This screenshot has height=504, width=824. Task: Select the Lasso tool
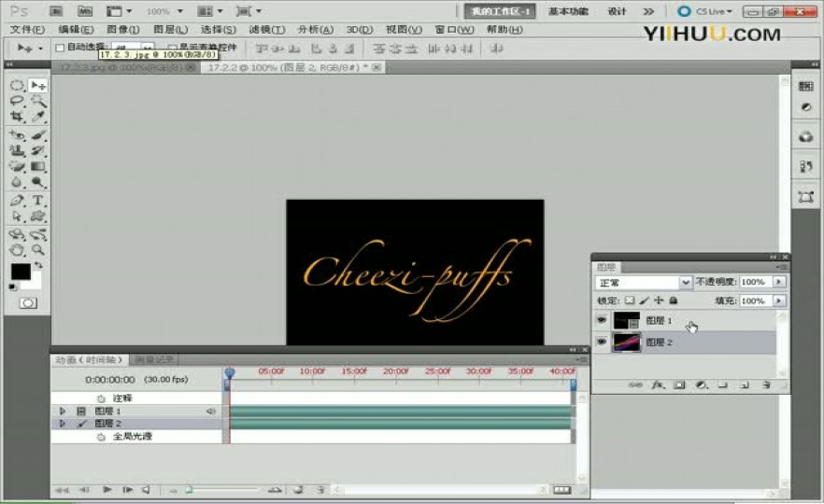17,101
